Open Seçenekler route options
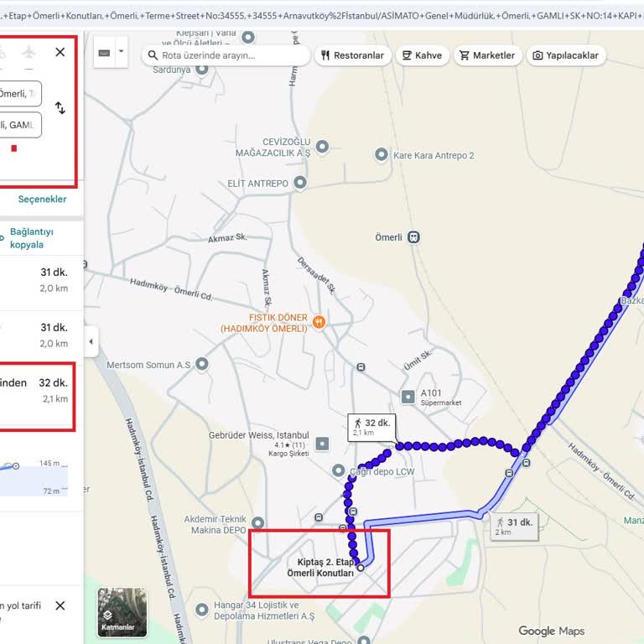This screenshot has width=644, height=644. 42,200
